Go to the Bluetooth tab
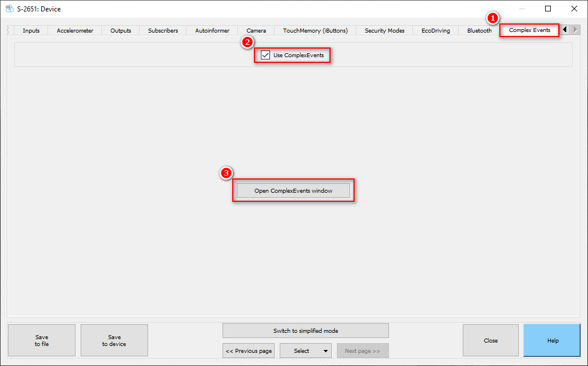 pos(479,31)
